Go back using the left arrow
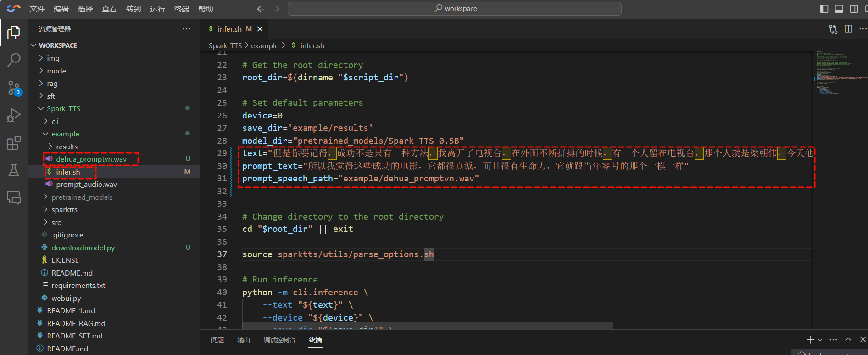 (x=261, y=9)
